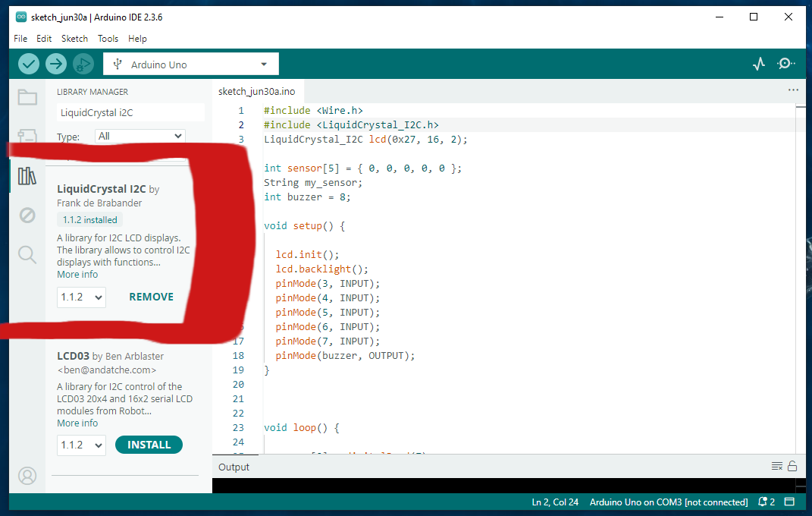Click the library search field
This screenshot has height=516, width=812.
tap(130, 112)
